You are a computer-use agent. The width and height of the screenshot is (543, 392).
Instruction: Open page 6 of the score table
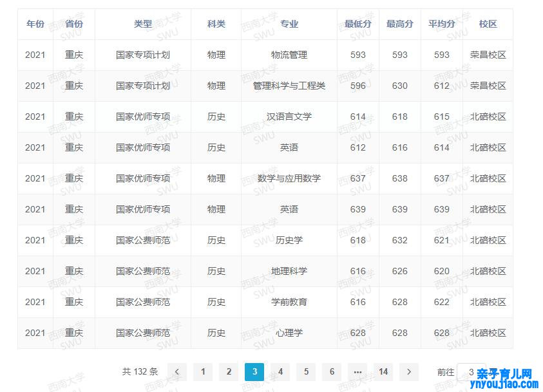[332, 372]
